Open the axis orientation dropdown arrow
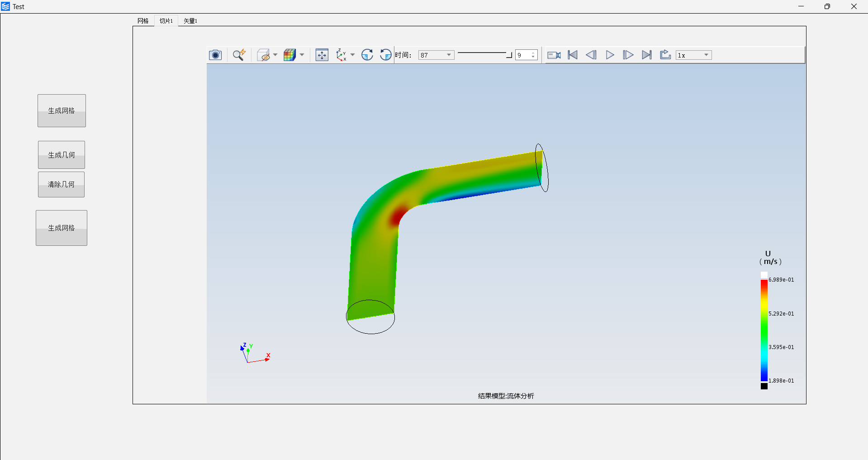 point(352,55)
